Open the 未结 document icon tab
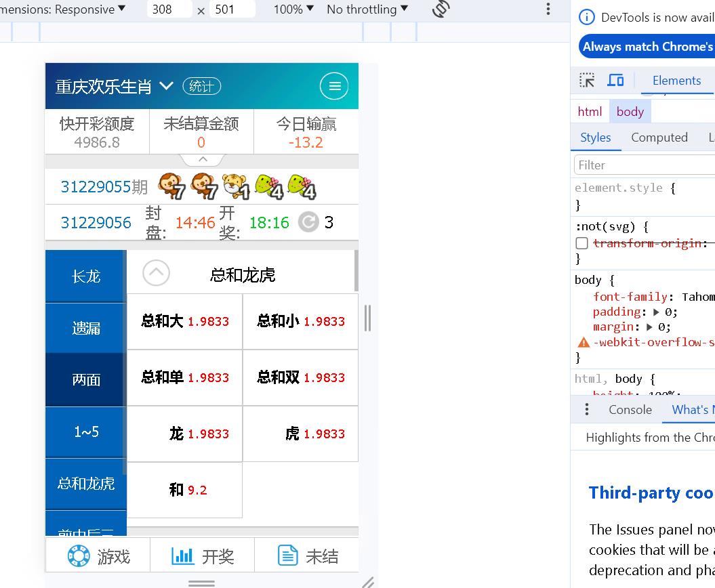715x588 pixels. click(x=307, y=555)
